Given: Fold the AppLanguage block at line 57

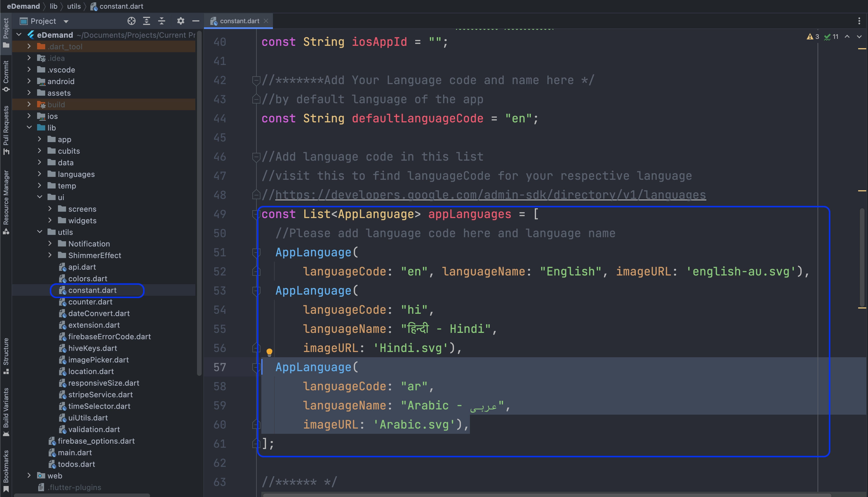Looking at the screenshot, I should (x=256, y=367).
